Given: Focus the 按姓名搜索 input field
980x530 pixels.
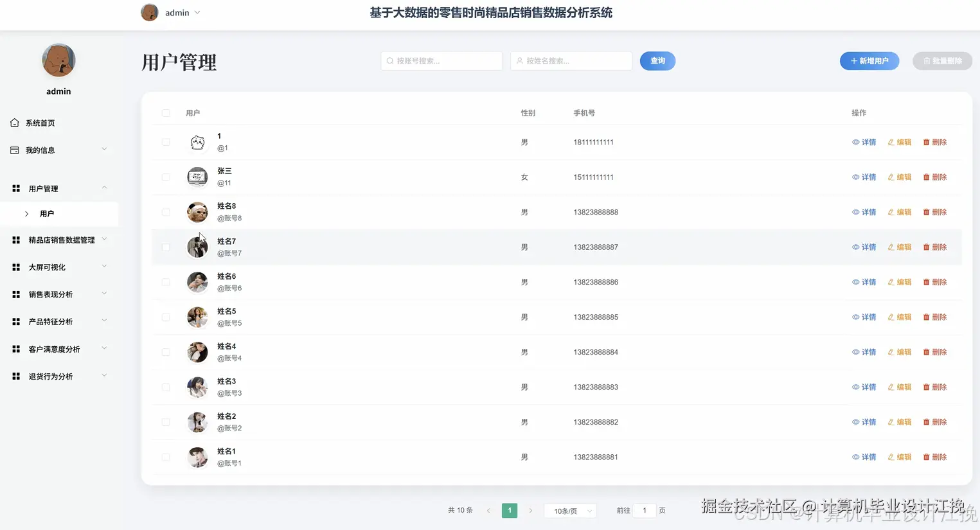Looking at the screenshot, I should (571, 61).
